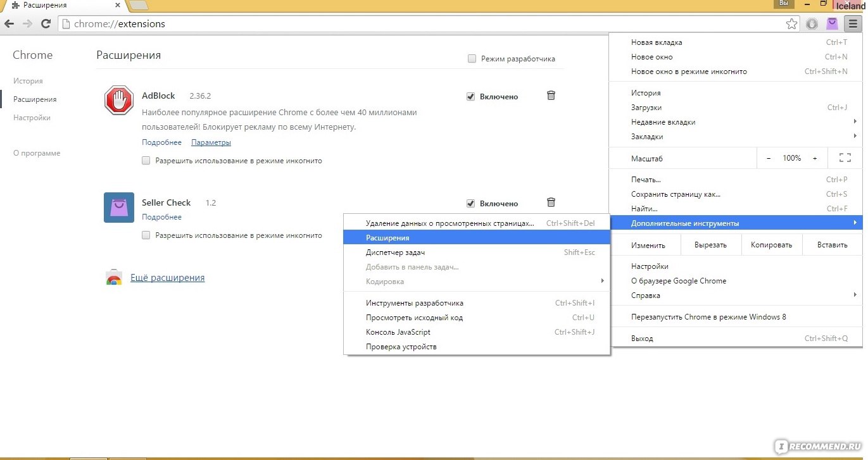Open Загрузки menu item
The width and height of the screenshot is (868, 460).
coord(736,108)
